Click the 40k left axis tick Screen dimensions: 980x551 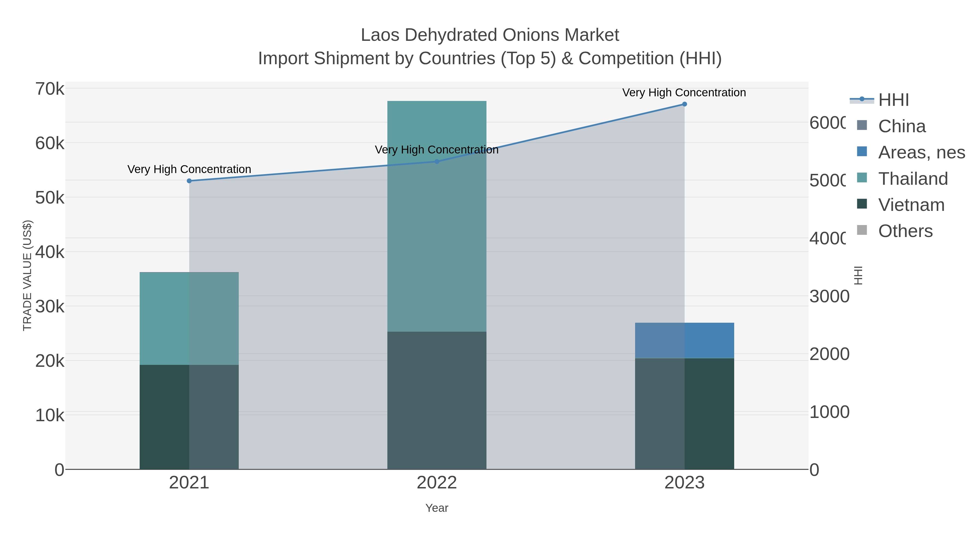[x=50, y=252]
